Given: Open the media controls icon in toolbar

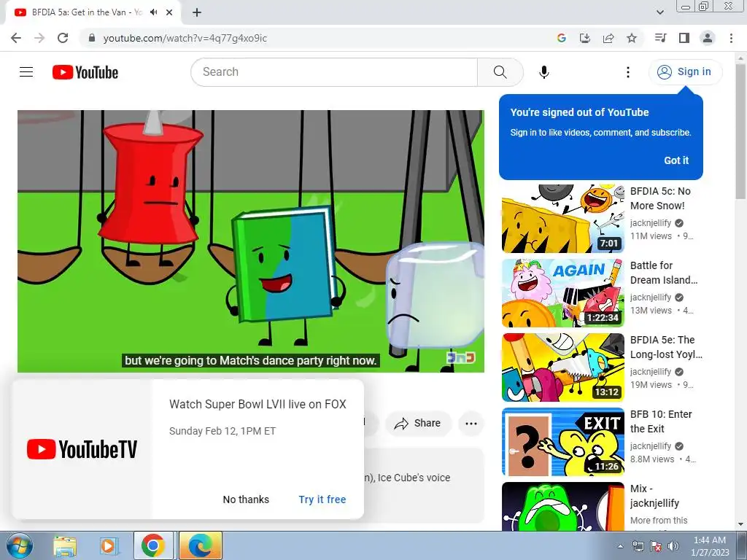Looking at the screenshot, I should [660, 38].
